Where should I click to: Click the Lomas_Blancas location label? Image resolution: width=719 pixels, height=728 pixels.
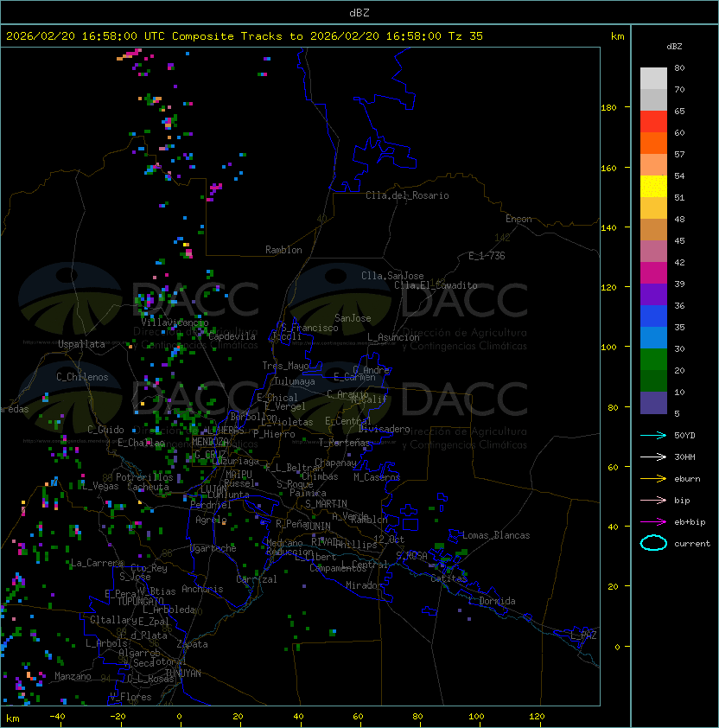(x=496, y=535)
